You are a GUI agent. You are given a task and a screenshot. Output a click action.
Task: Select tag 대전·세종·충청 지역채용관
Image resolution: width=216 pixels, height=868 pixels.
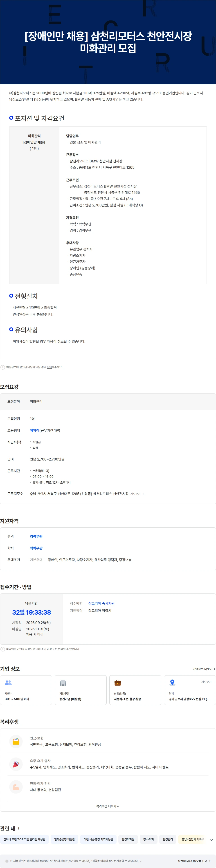coord(98,839)
